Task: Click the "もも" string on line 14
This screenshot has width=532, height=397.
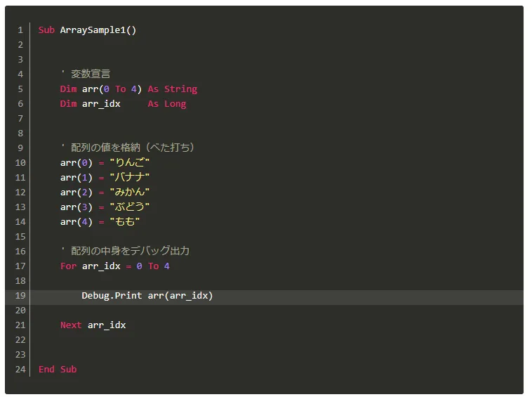Action: pos(124,221)
